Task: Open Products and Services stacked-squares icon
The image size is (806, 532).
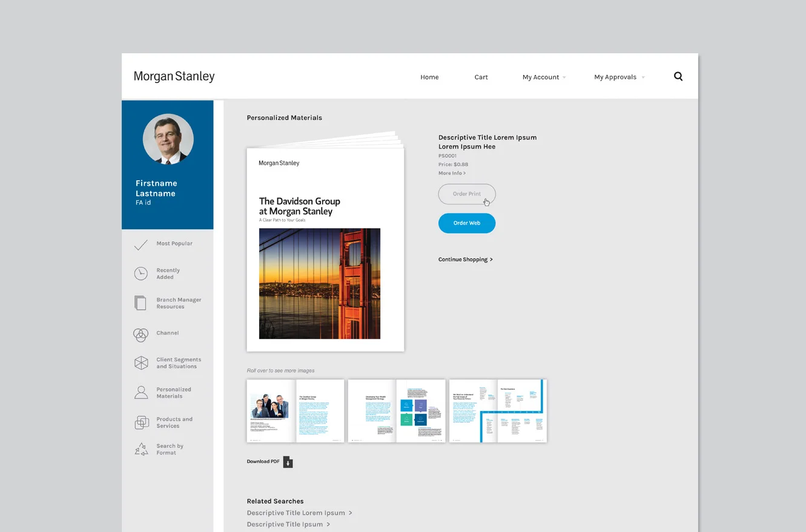Action: 142,422
